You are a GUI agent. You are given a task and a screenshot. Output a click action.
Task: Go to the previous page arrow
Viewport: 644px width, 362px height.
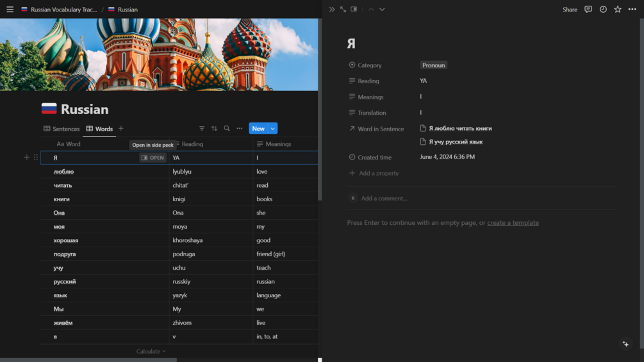pyautogui.click(x=371, y=10)
